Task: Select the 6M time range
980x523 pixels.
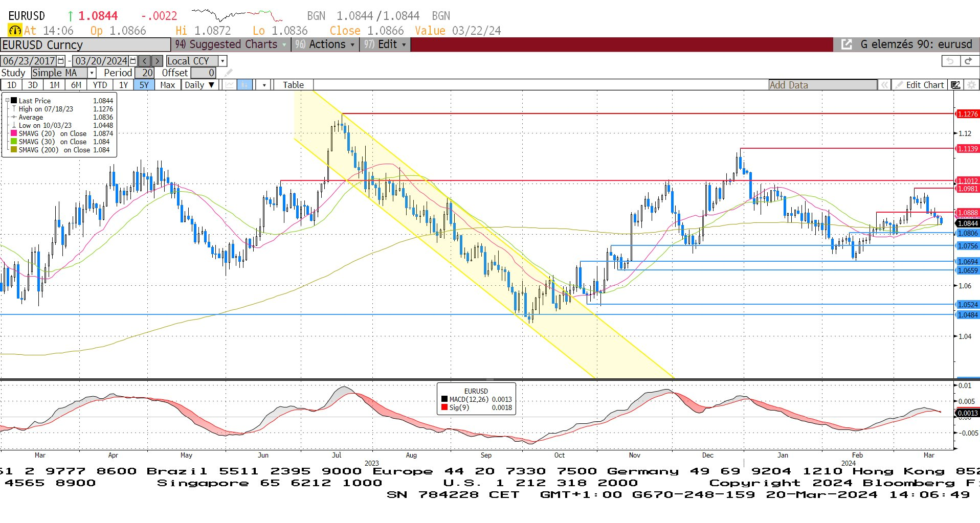Action: click(x=76, y=85)
